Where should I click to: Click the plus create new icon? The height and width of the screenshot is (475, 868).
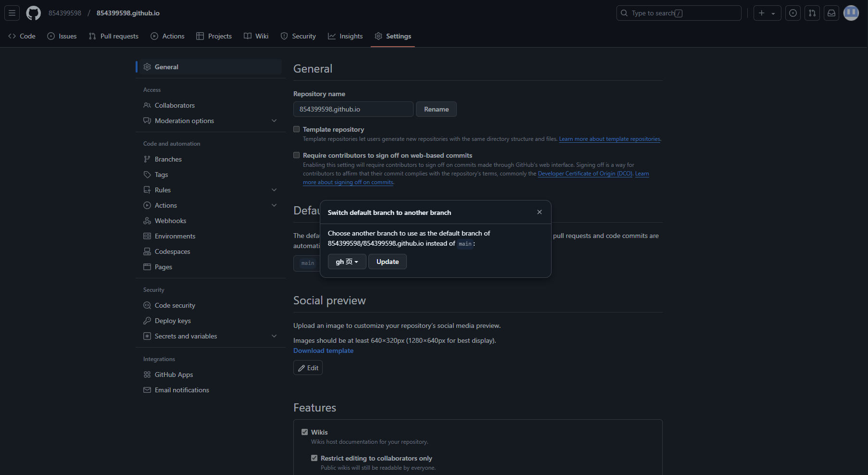[762, 13]
